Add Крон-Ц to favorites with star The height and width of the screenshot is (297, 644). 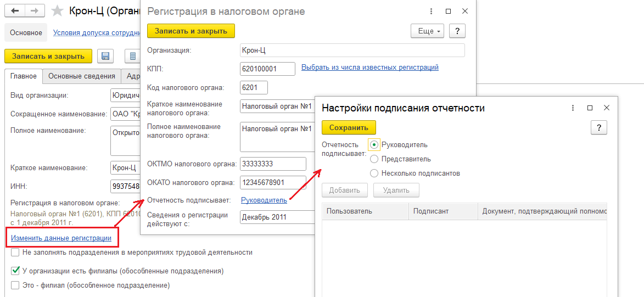pos(57,10)
